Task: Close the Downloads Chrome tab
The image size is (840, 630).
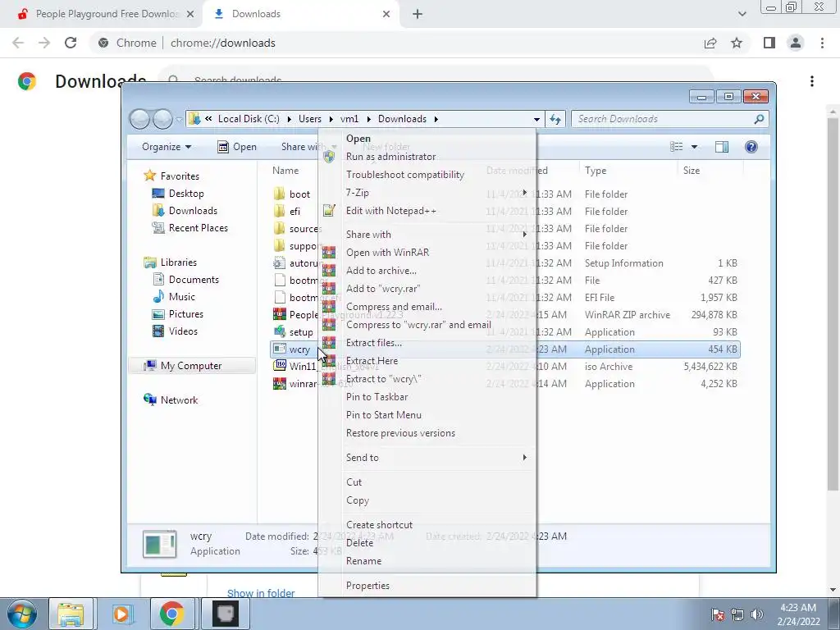Action: [386, 14]
